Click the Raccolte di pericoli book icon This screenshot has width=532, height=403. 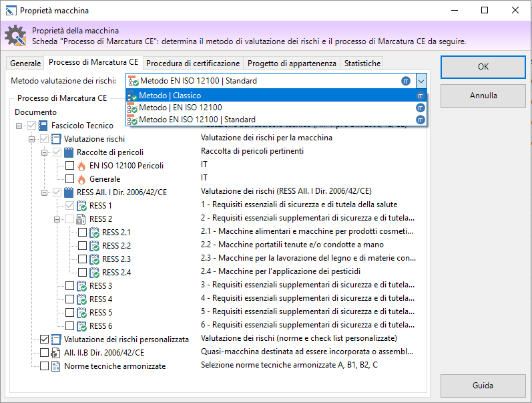click(x=69, y=152)
